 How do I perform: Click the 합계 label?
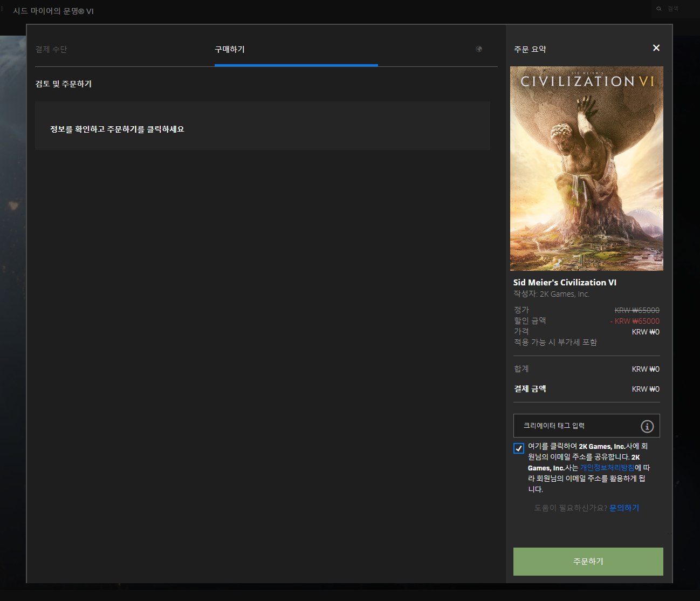coord(521,369)
